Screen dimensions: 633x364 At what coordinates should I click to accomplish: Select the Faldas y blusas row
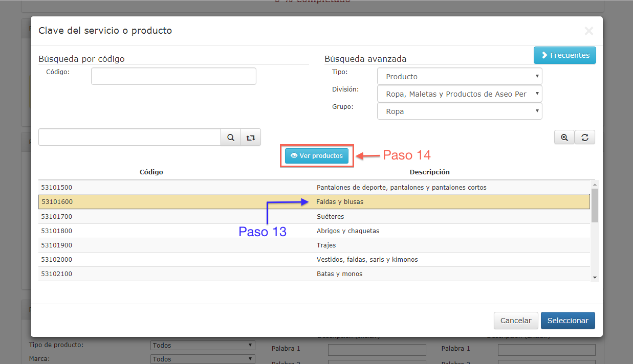(x=314, y=202)
